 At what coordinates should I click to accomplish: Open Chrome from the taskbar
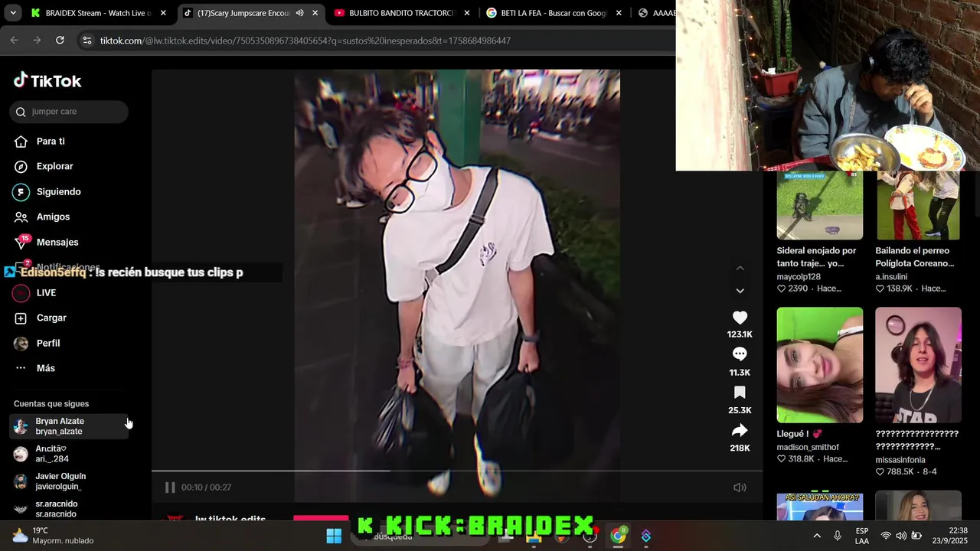[x=617, y=536]
